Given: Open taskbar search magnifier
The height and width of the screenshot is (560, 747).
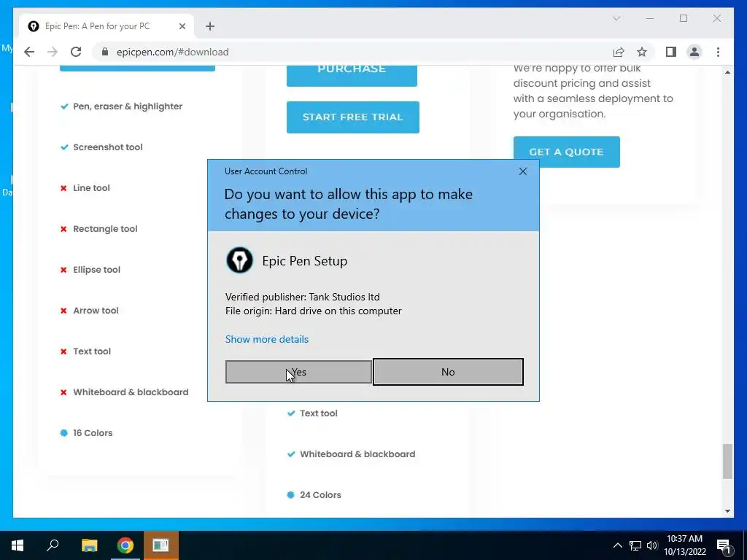Looking at the screenshot, I should (53, 545).
